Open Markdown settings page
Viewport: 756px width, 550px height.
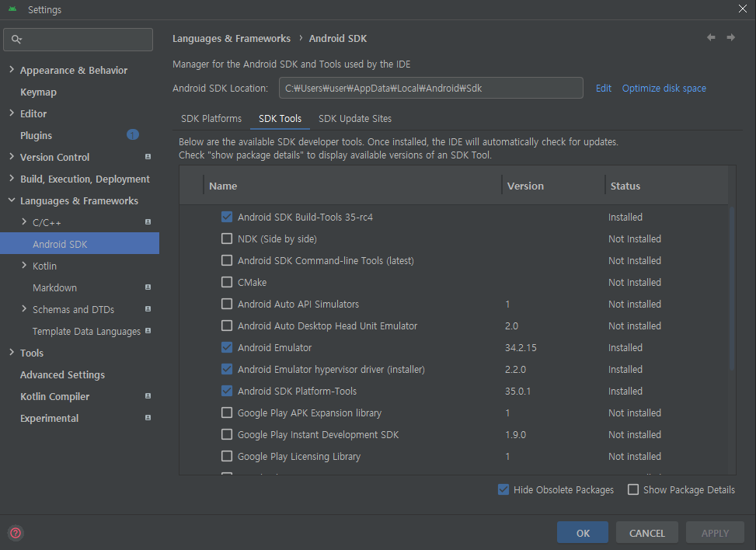54,287
